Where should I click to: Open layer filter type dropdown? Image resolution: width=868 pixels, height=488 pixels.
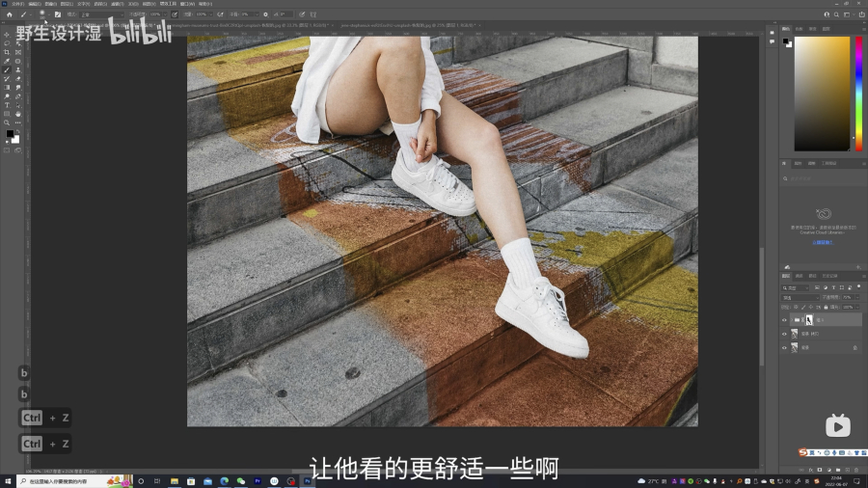coord(795,287)
